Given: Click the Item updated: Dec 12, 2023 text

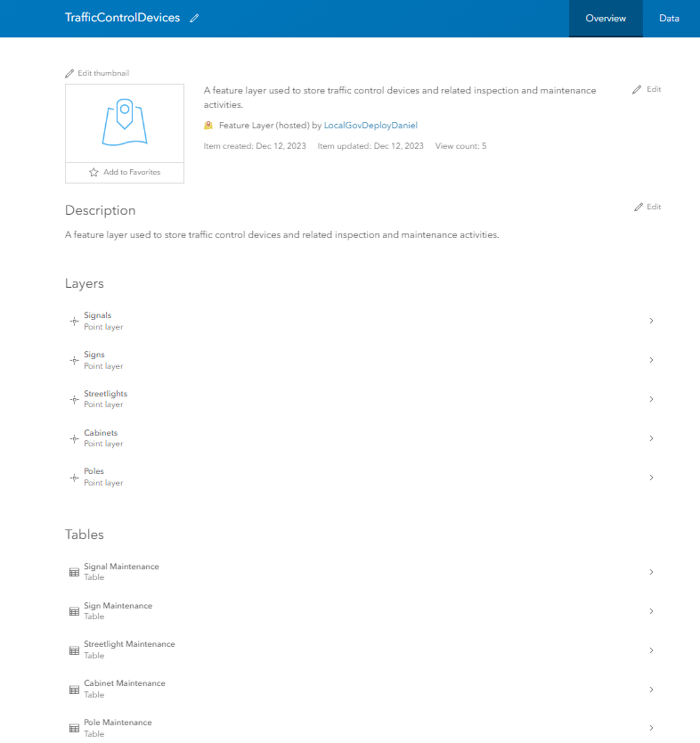Looking at the screenshot, I should [x=370, y=146].
